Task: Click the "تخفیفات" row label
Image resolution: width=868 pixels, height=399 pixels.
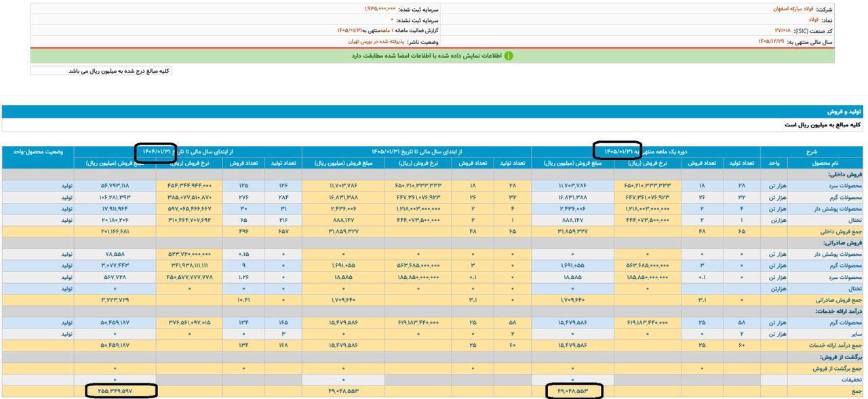Action: (851, 380)
